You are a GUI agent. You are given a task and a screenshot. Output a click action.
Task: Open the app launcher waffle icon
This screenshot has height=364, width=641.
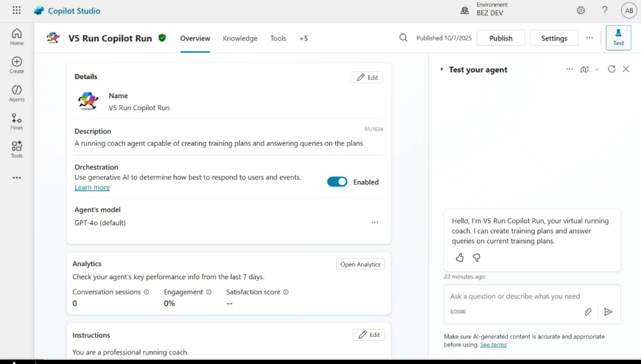point(17,11)
